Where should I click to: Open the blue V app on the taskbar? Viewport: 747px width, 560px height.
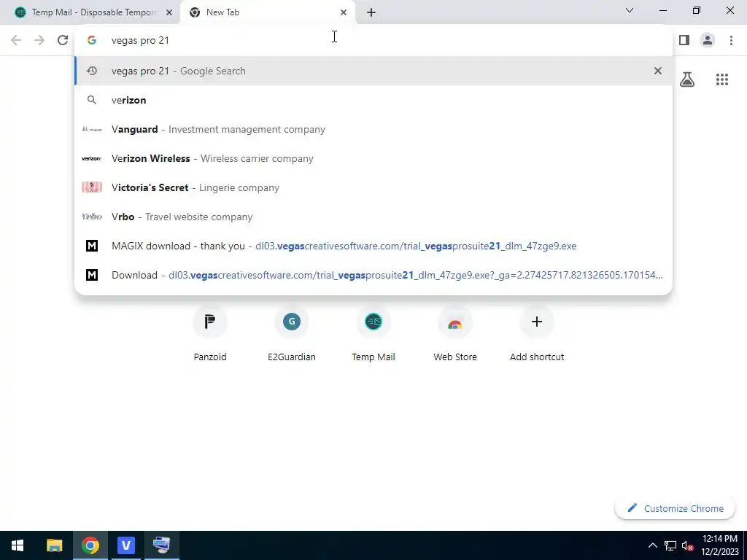(125, 545)
